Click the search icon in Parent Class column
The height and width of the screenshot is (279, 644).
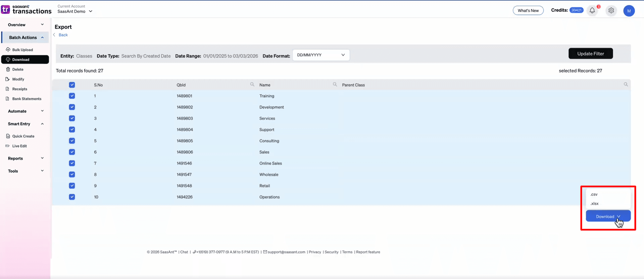pyautogui.click(x=626, y=85)
